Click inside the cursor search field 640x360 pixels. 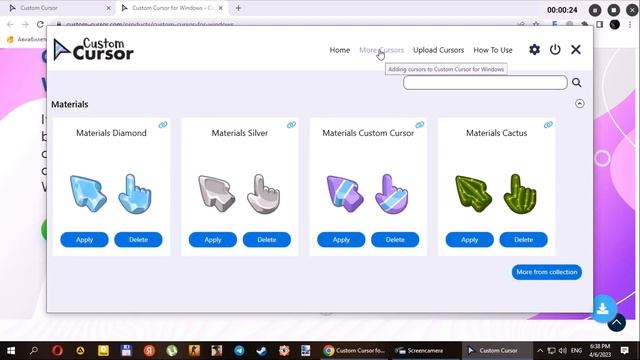point(485,82)
